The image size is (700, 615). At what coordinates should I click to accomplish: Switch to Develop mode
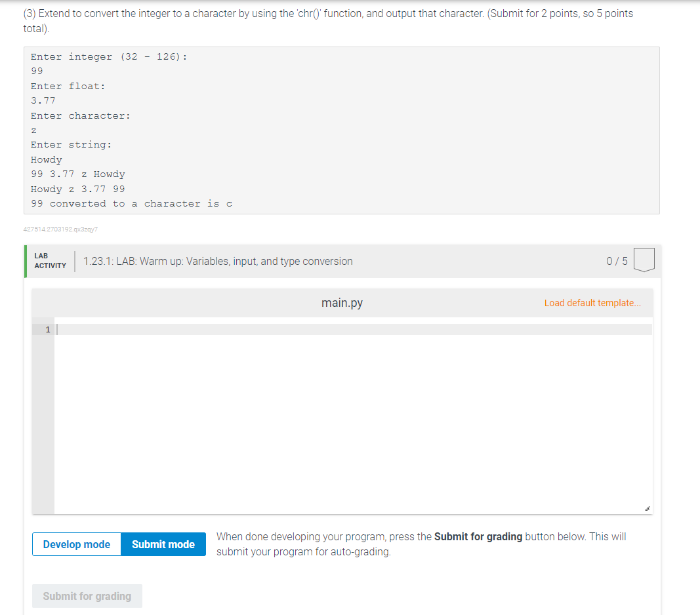[76, 544]
